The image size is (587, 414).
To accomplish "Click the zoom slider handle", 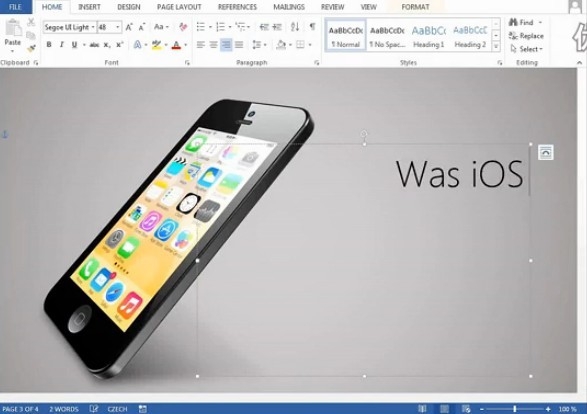I will (515, 409).
